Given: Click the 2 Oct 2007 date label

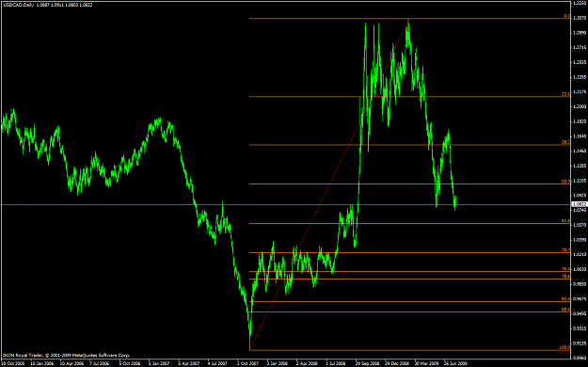Looking at the screenshot, I should 247,363.
